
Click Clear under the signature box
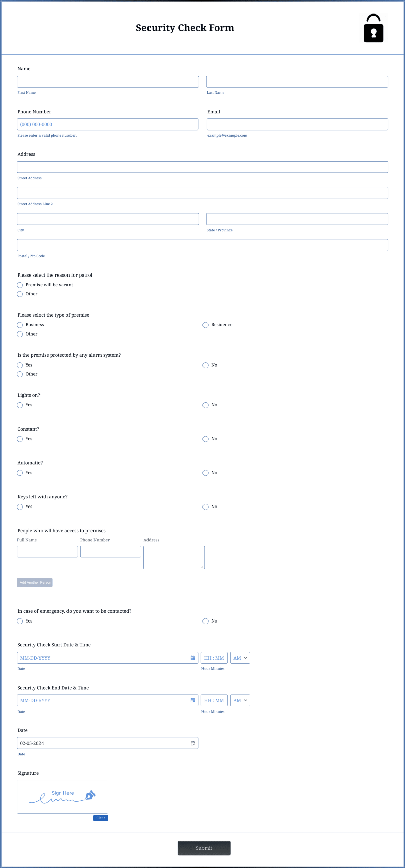(100, 818)
